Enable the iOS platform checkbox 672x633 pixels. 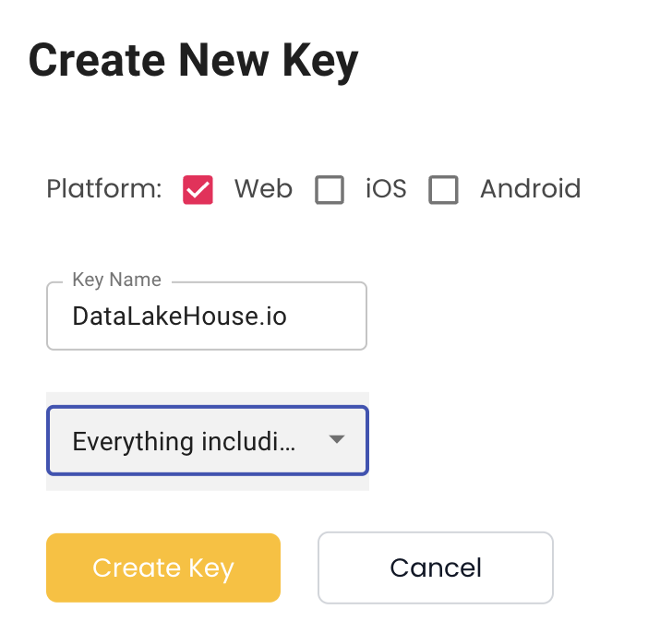(x=330, y=190)
